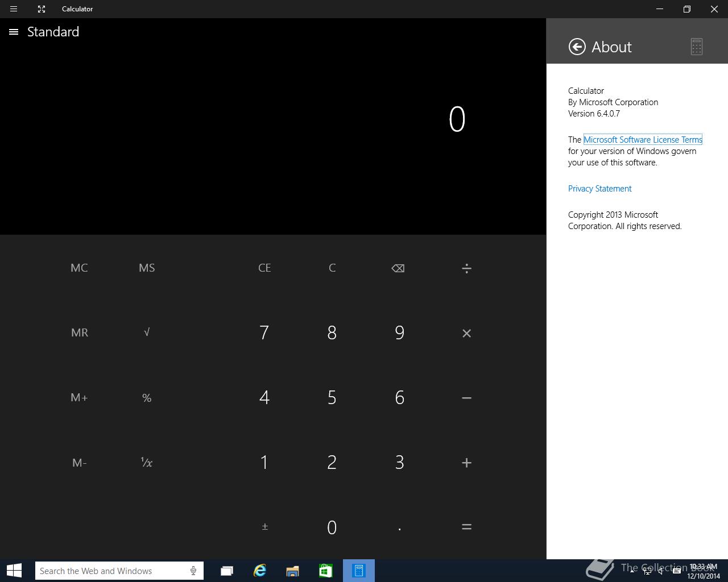This screenshot has width=728, height=582.
Task: Toggle full screen mode icon in title bar
Action: point(42,9)
